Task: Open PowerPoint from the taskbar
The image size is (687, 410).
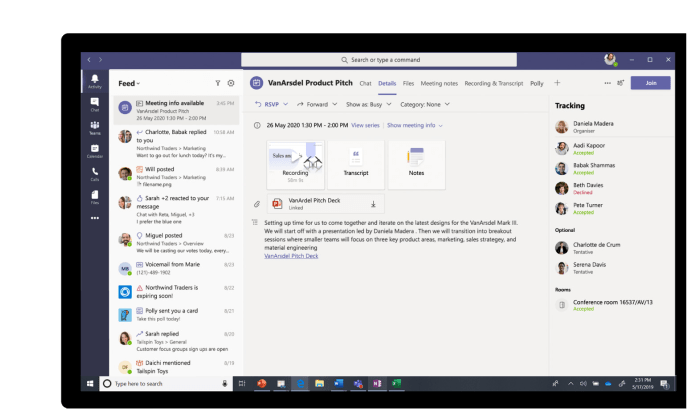Action: 262,383
